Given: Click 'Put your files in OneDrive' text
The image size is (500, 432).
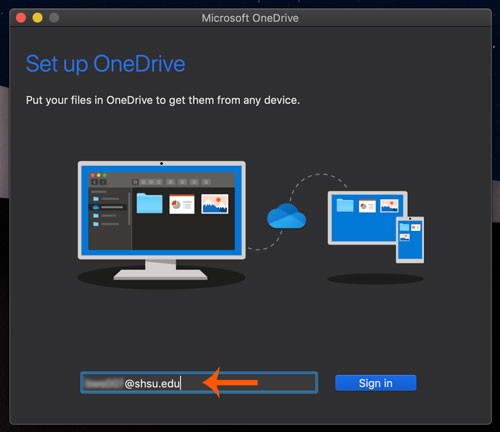Looking at the screenshot, I should [x=163, y=100].
